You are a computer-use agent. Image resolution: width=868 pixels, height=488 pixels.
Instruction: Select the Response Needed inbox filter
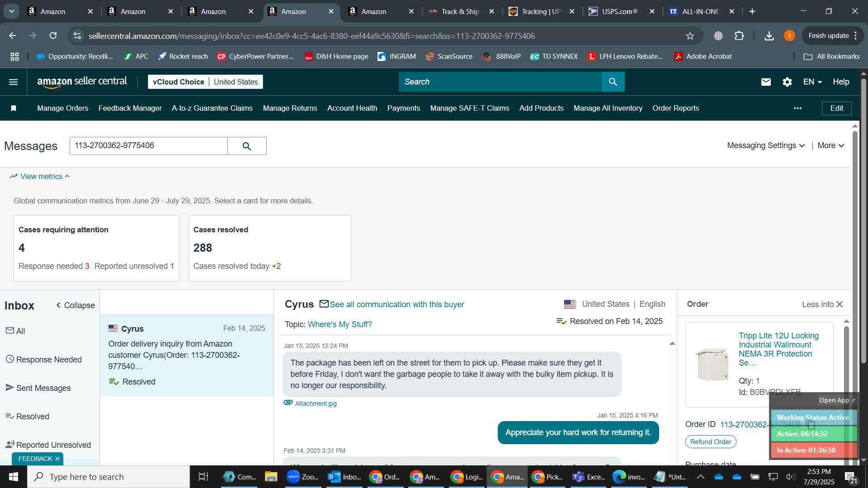click(x=44, y=360)
